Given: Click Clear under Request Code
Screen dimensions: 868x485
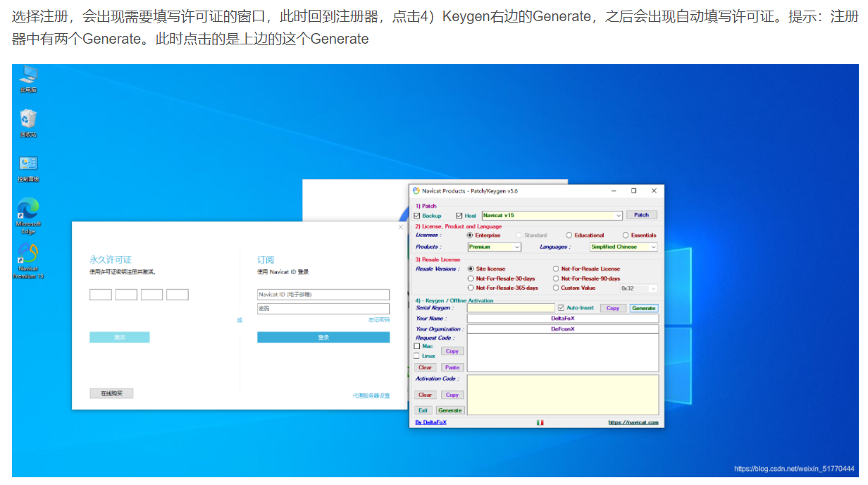Looking at the screenshot, I should point(426,367).
